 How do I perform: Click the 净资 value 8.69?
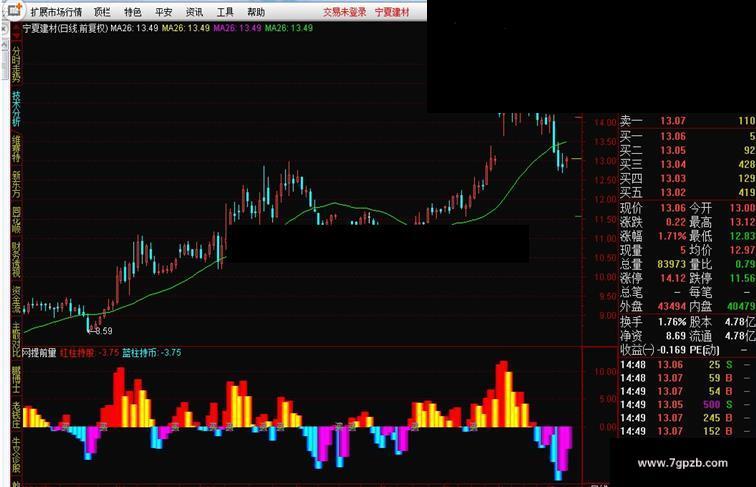(x=676, y=336)
